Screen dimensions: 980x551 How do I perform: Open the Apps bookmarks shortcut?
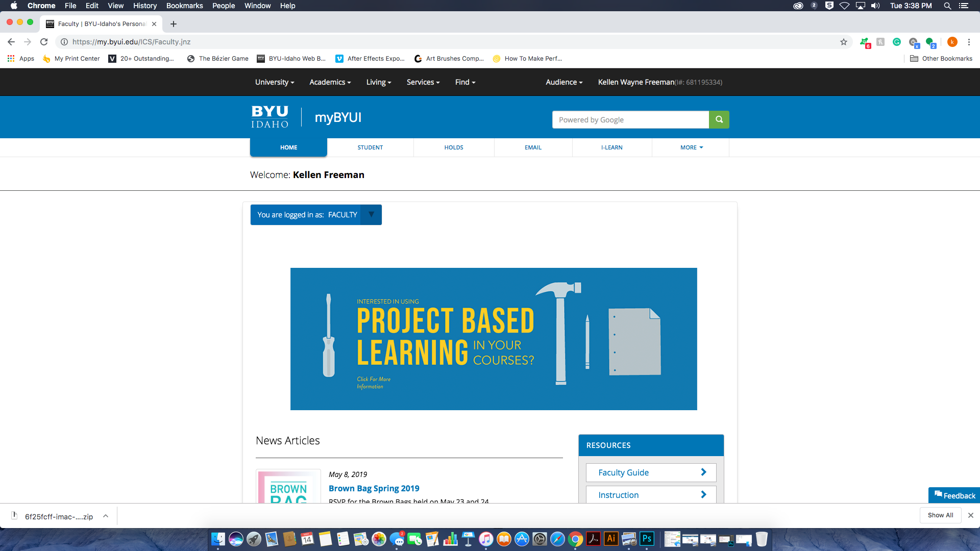click(x=21, y=59)
